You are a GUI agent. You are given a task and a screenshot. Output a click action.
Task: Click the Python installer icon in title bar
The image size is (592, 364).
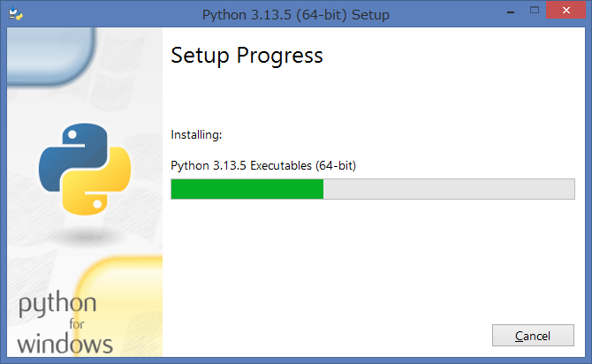coord(14,14)
